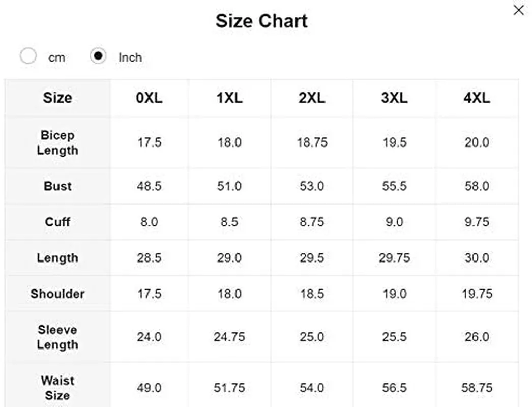Select the Shoulder row label
This screenshot has height=407, width=532.
click(x=57, y=294)
